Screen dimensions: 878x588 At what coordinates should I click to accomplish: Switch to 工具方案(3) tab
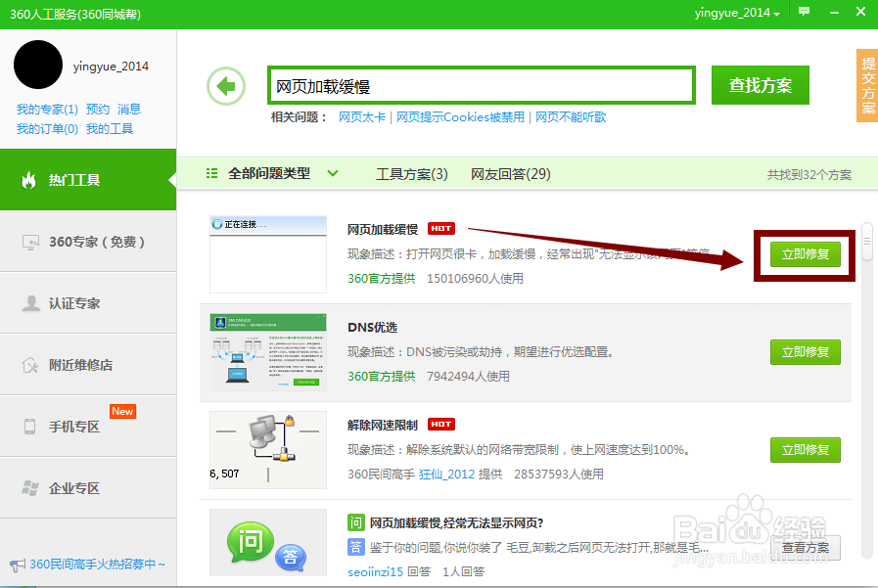click(411, 174)
